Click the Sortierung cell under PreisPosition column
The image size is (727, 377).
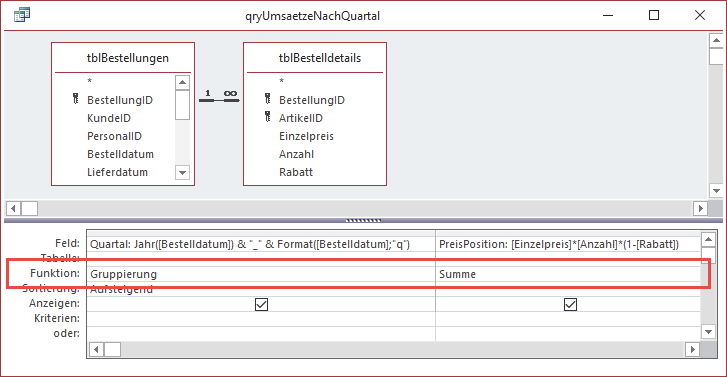[x=568, y=289]
